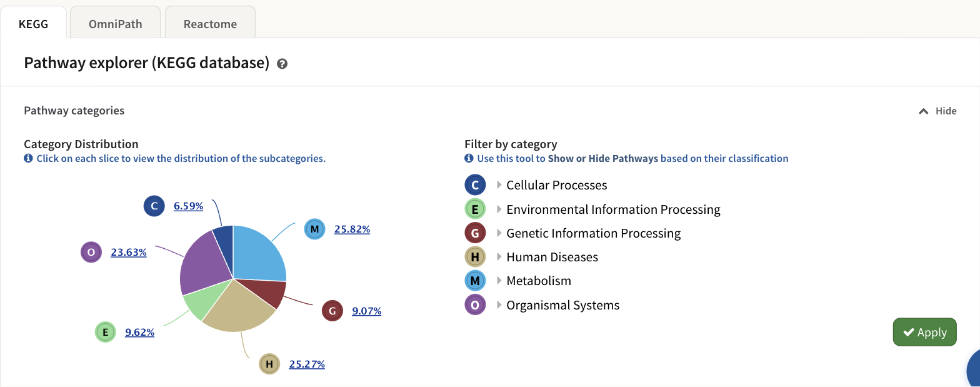Expand the Environmental Information Processing arrow

(x=499, y=209)
